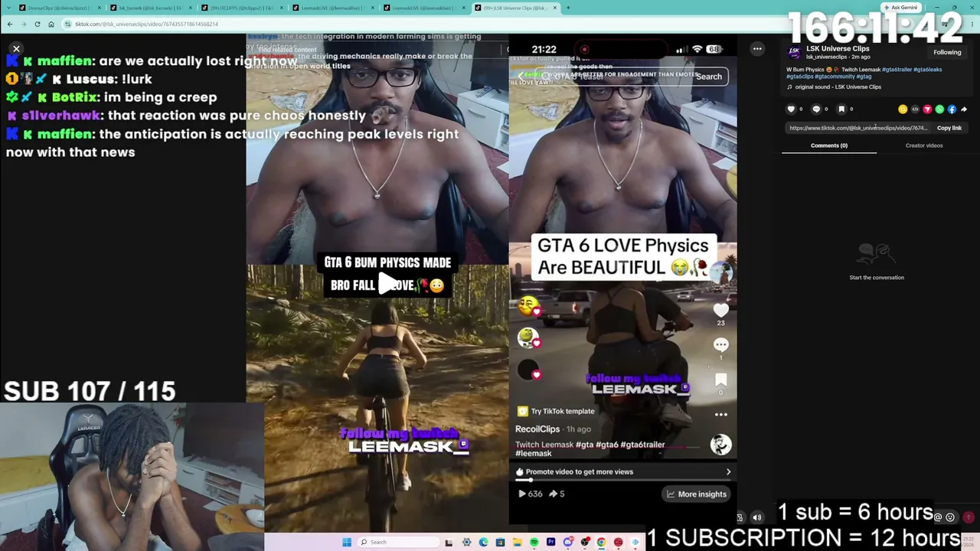Open a new browser tab with plus
980x551 pixels.
[567, 8]
